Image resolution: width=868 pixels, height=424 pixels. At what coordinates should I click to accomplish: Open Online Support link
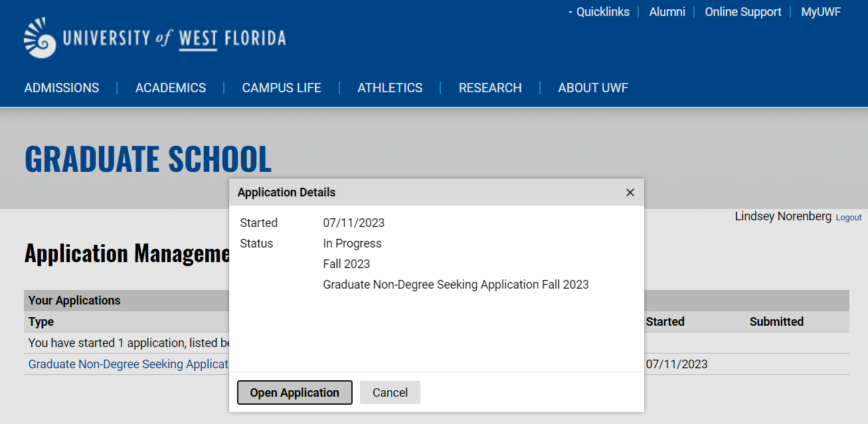coord(742,12)
